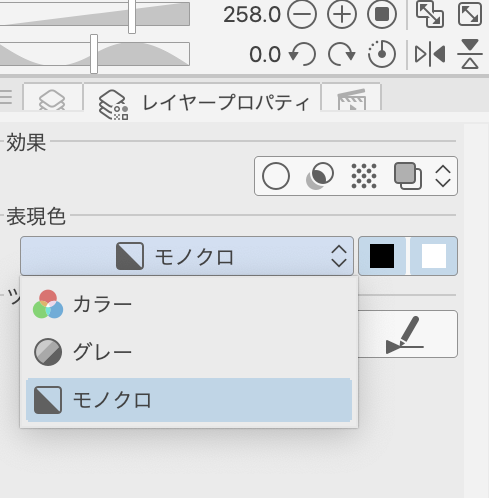Adjust the zoom scale slider handle

point(132,16)
